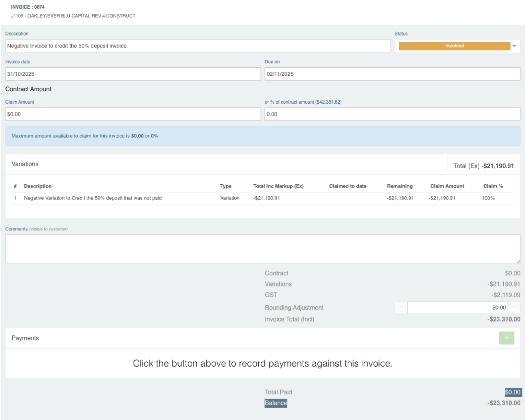Image resolution: width=525 pixels, height=420 pixels.
Task: Click the green add payment plus button
Action: click(x=506, y=338)
